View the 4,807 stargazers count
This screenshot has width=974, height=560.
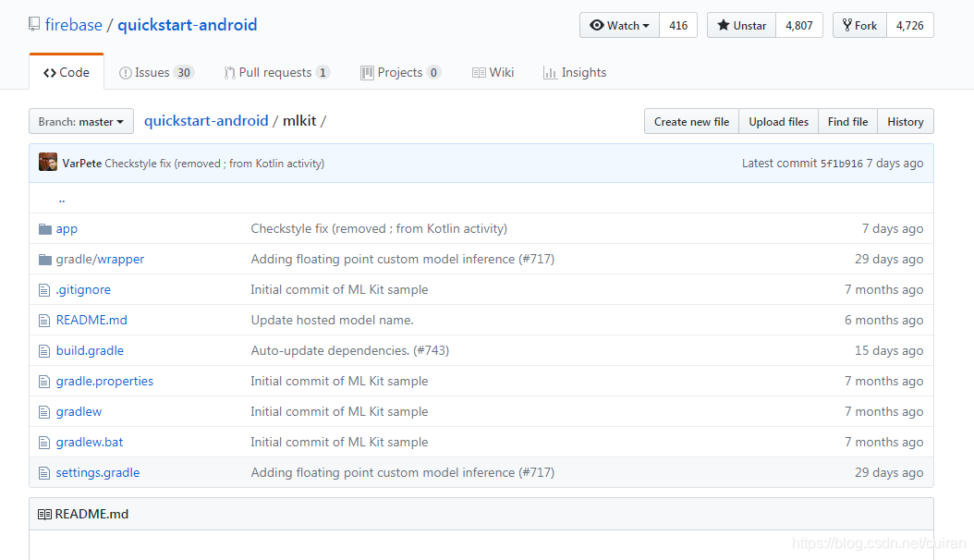799,26
